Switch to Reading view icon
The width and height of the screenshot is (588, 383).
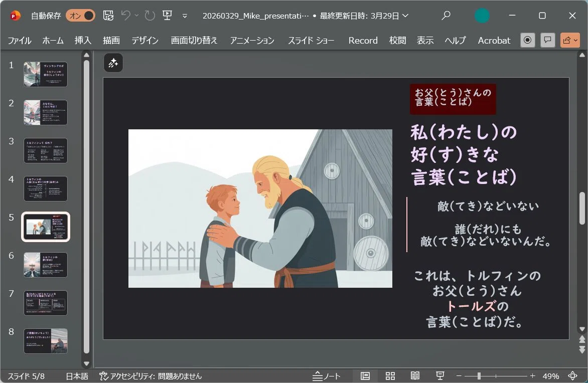pyautogui.click(x=415, y=376)
